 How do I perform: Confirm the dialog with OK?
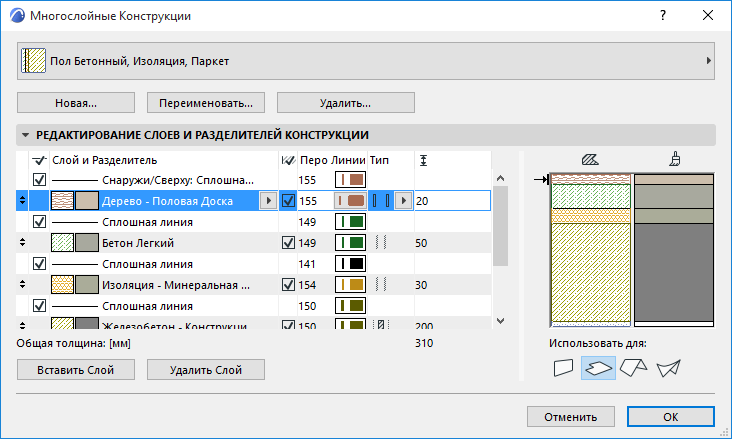(670, 417)
